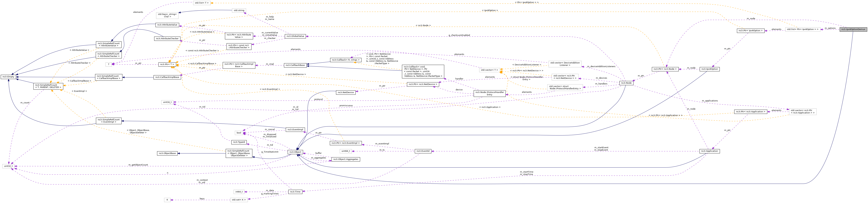This screenshot has height=203, width=868.
Task: Open the ns3::Ptr< ns3::CallbackImplBase > node
Action: [239, 65]
